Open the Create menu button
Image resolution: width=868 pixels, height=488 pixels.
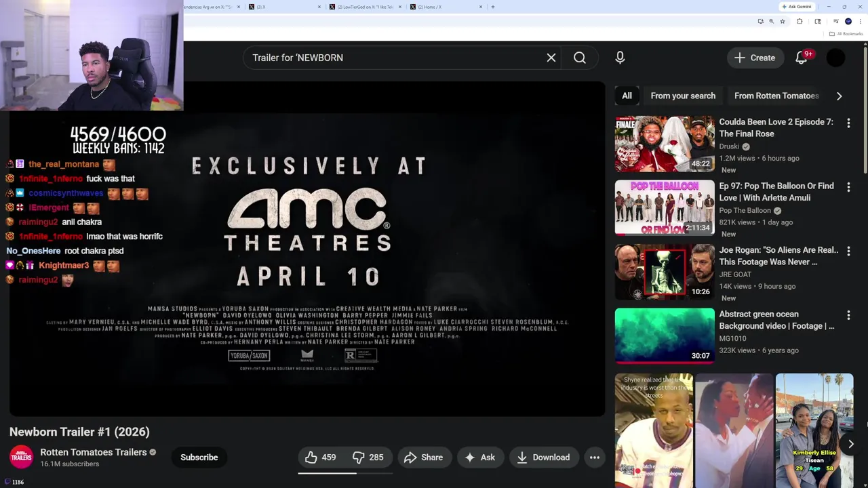tap(754, 58)
